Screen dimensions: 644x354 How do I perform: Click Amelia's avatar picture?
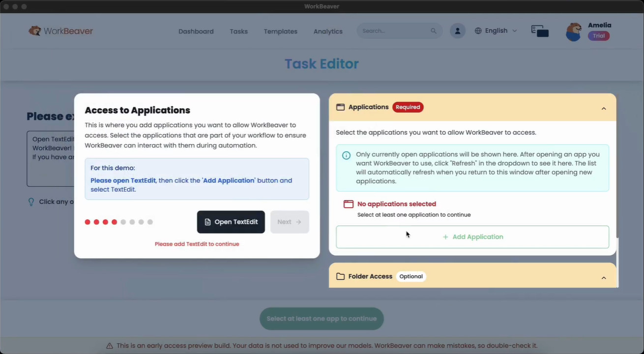[574, 32]
